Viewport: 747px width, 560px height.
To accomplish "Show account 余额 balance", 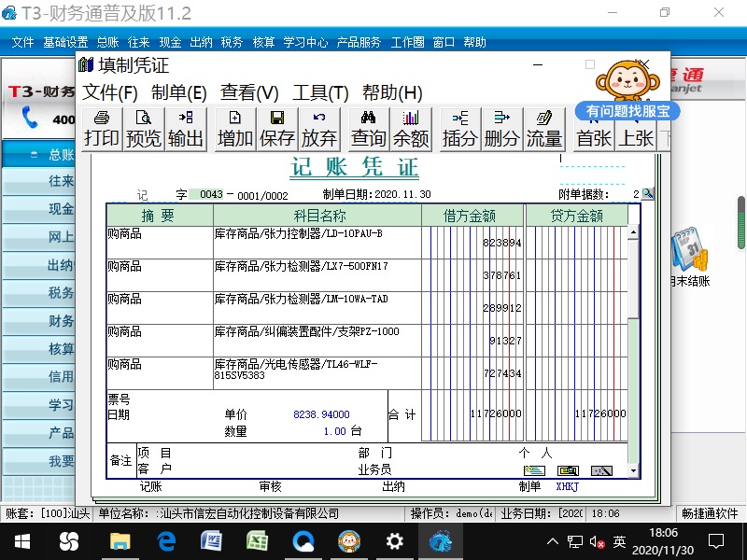I will click(411, 130).
